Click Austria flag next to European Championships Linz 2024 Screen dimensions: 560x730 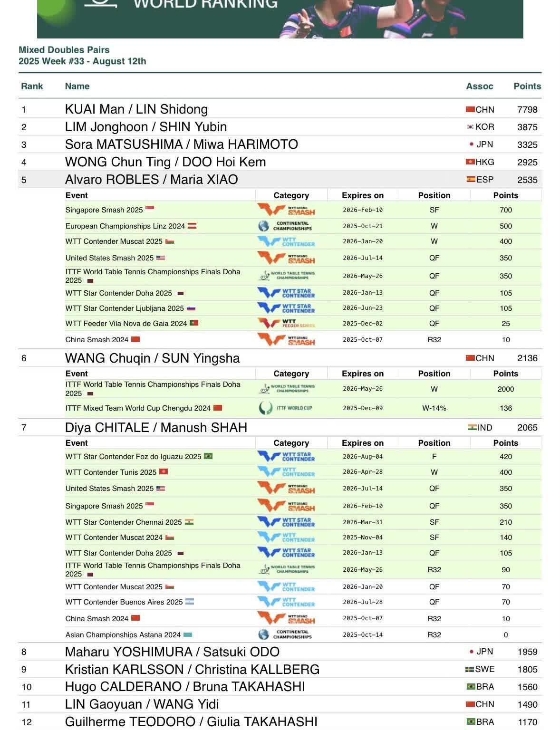(192, 226)
